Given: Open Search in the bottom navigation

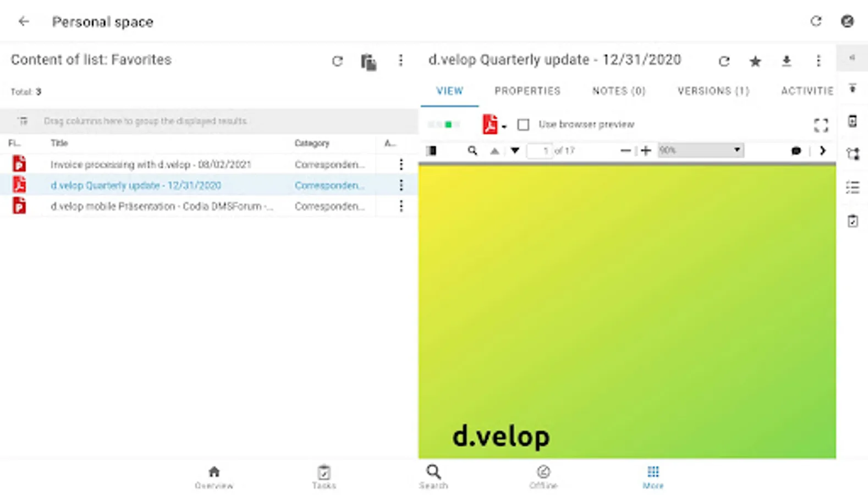Looking at the screenshot, I should [x=433, y=477].
